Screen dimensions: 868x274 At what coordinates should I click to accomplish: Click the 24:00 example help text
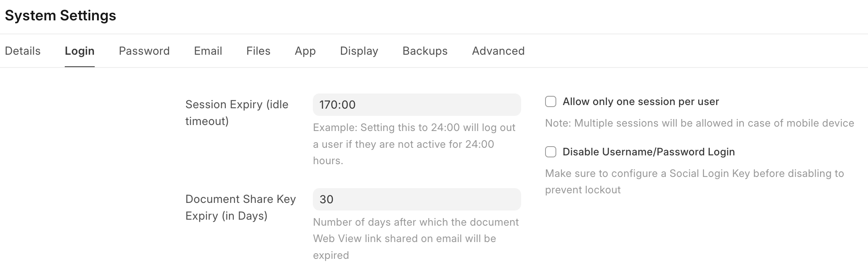(x=414, y=144)
